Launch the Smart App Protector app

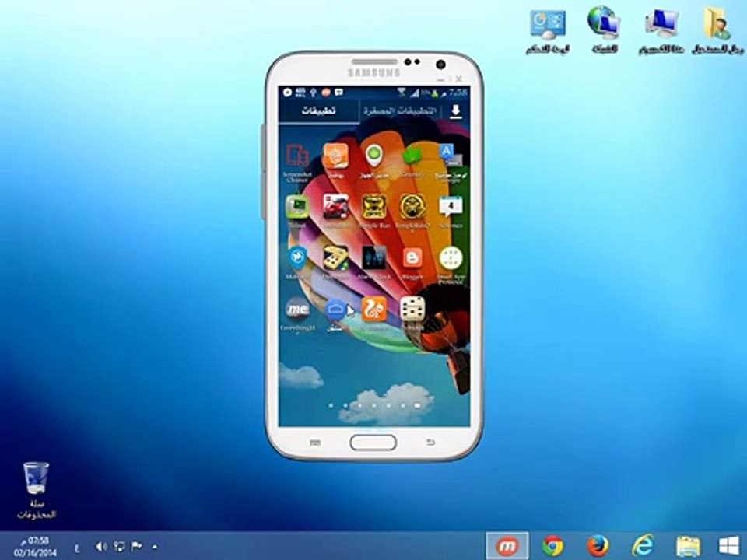tap(451, 258)
